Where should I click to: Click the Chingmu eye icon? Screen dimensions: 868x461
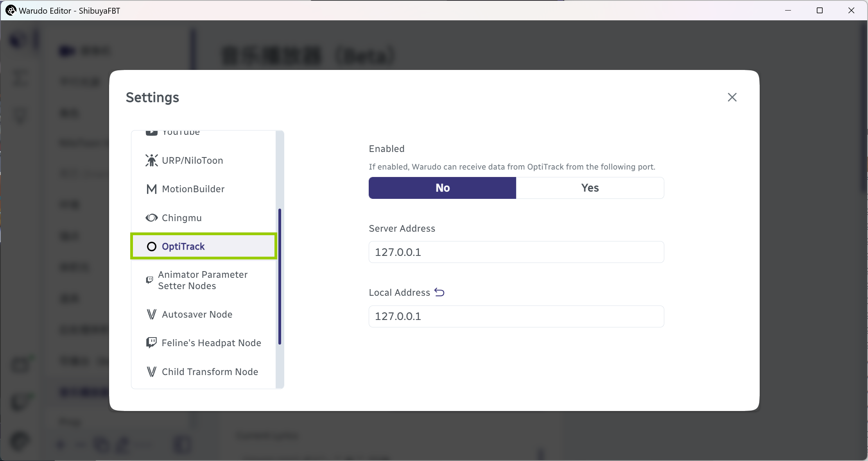click(152, 218)
